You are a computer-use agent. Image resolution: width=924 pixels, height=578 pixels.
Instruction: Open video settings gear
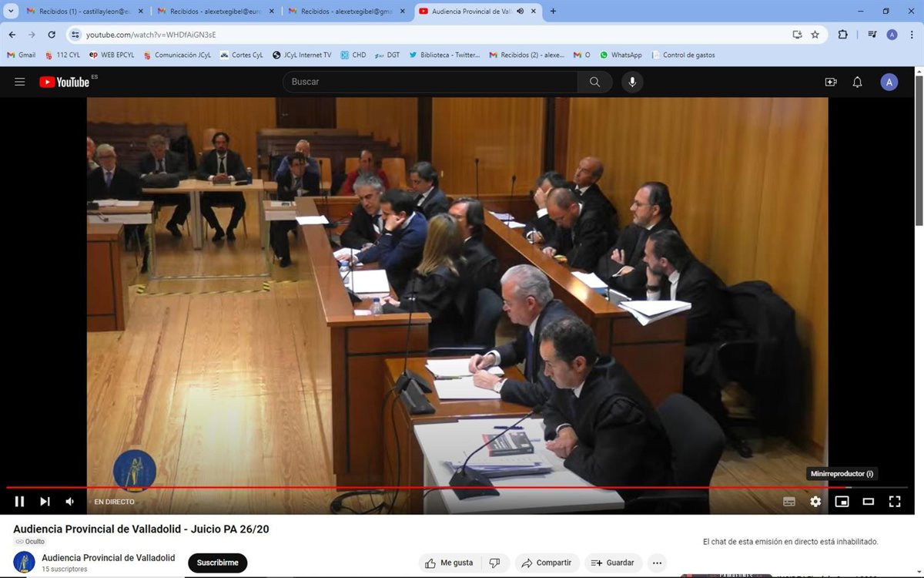tap(815, 502)
